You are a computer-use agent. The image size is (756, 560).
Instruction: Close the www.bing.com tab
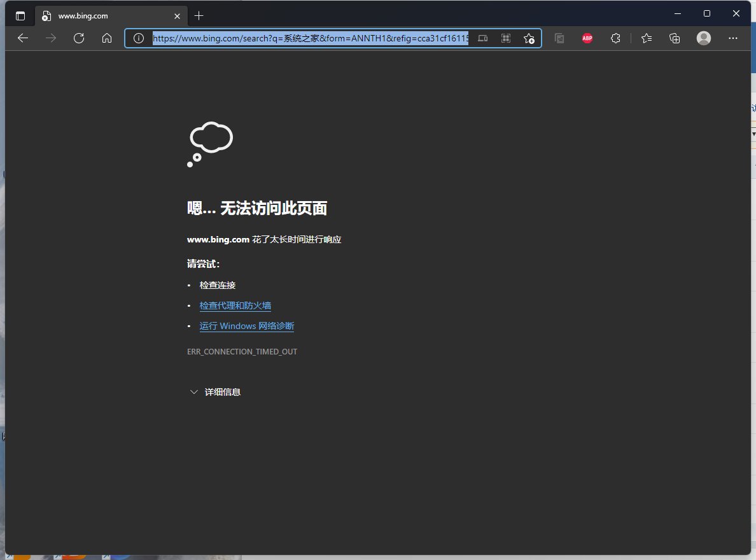point(177,16)
